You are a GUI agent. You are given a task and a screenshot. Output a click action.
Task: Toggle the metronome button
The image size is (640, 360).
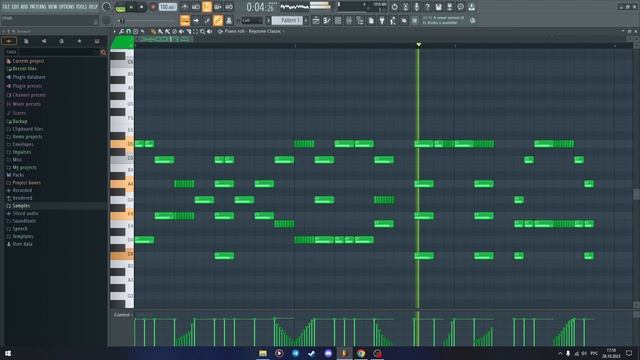click(x=184, y=7)
